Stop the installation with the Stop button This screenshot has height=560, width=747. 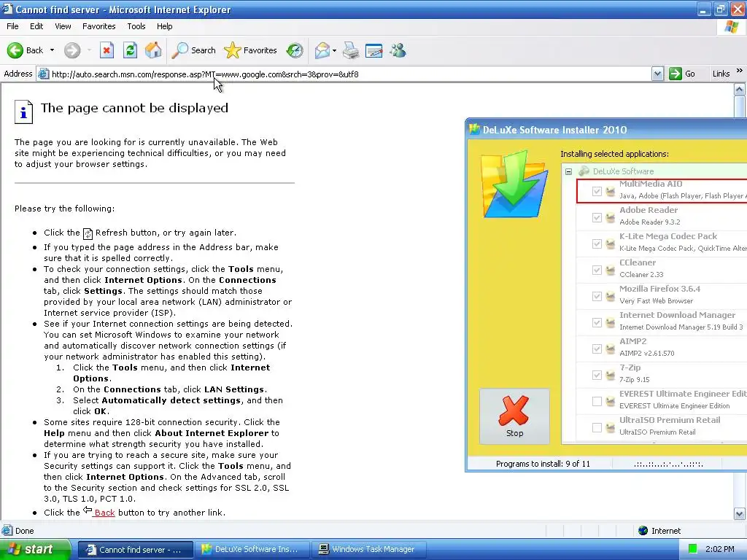click(x=514, y=416)
